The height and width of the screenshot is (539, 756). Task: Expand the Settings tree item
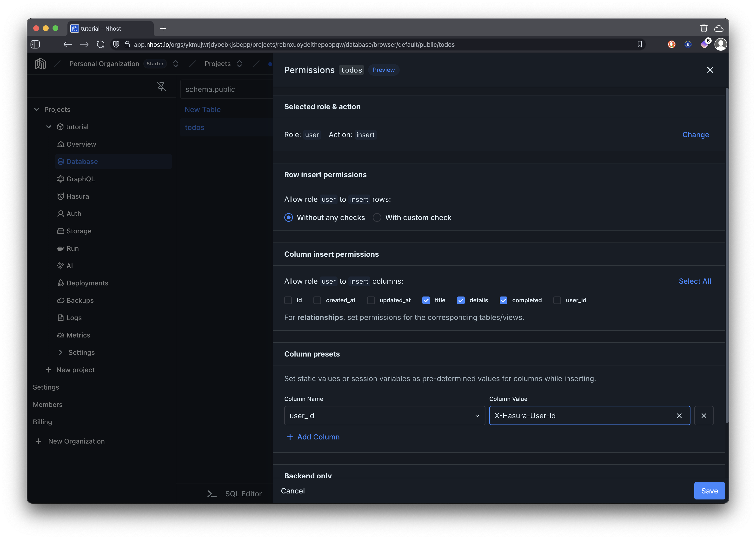point(61,352)
